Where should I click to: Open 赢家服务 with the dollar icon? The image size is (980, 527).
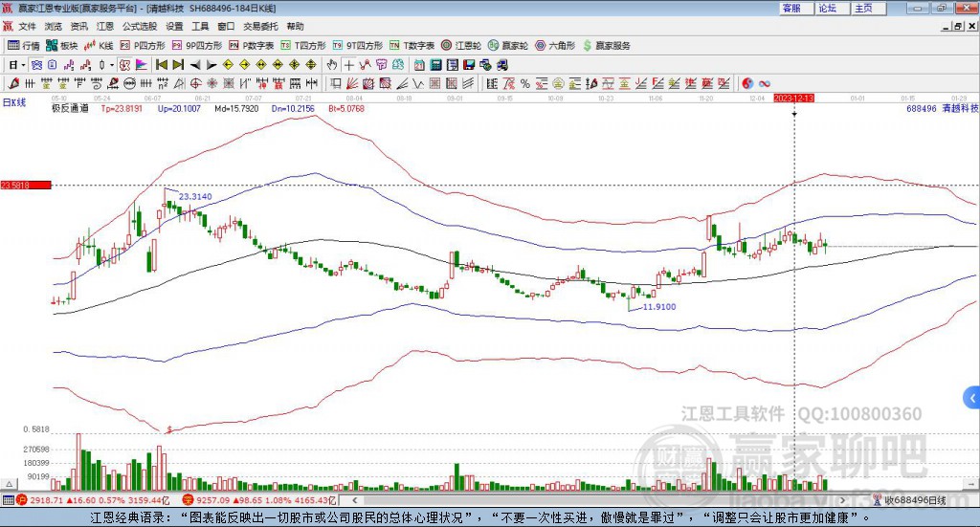coord(606,46)
